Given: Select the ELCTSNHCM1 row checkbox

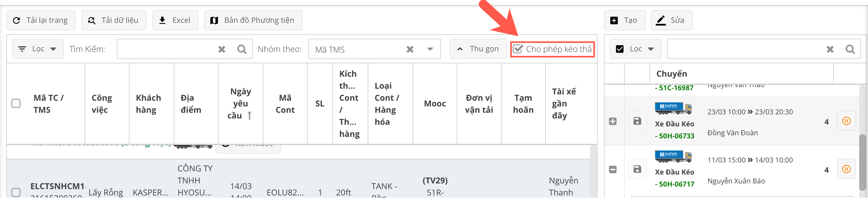Looking at the screenshot, I should pyautogui.click(x=16, y=192).
